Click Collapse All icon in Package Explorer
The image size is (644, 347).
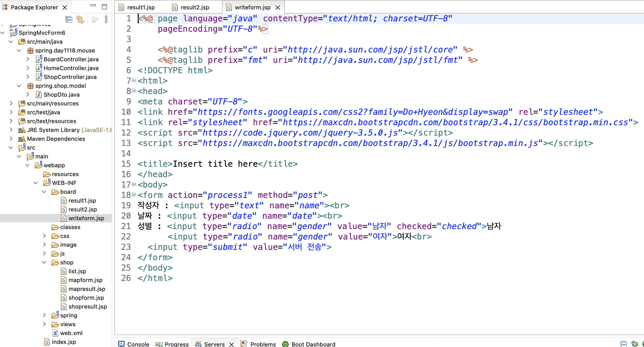click(69, 19)
